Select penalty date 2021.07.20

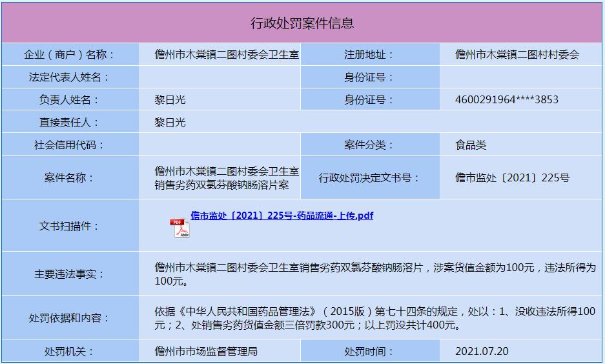(482, 352)
